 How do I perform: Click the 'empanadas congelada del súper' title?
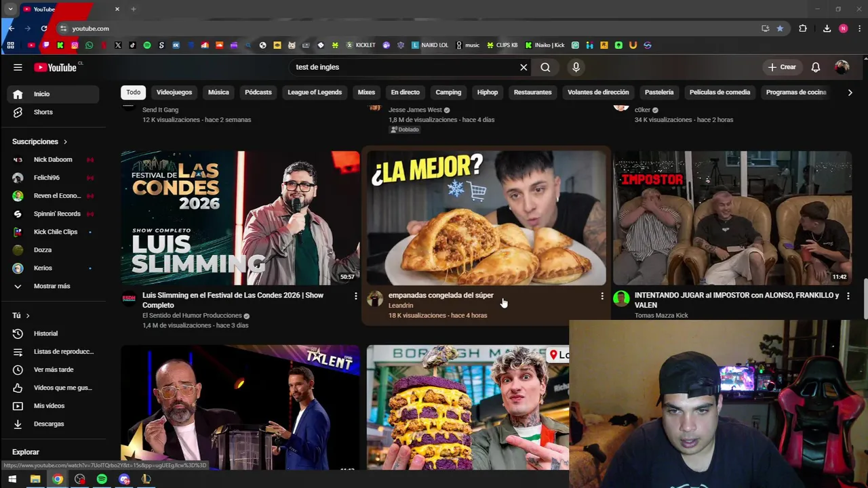pos(441,296)
